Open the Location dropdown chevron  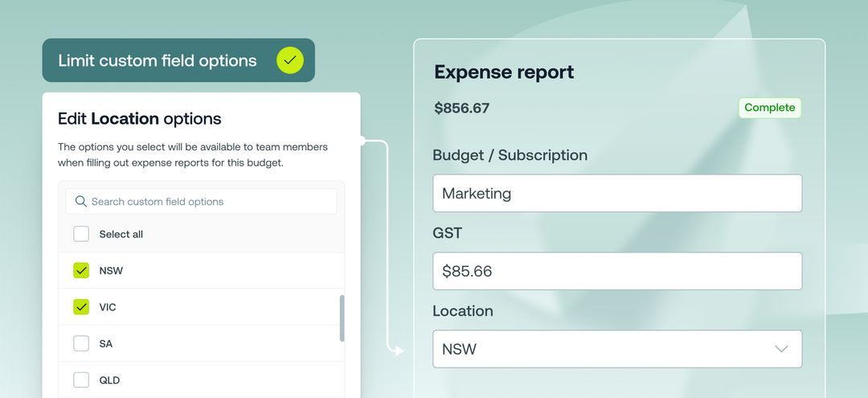(781, 349)
